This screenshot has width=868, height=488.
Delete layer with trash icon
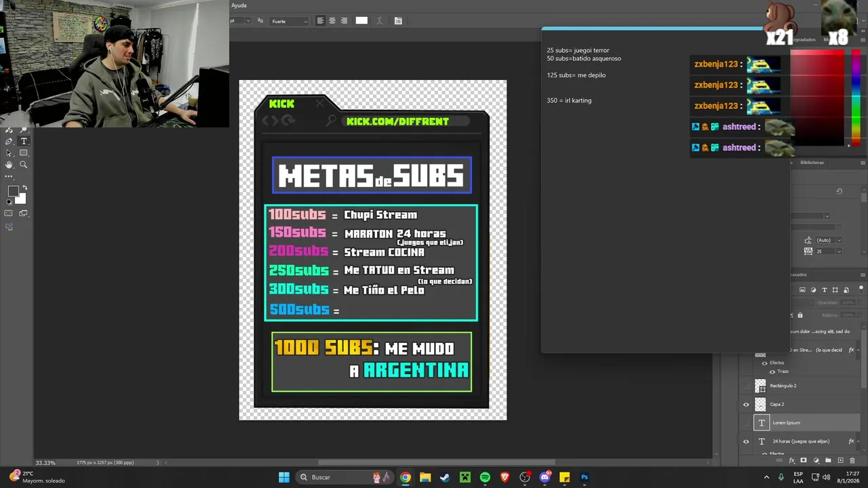point(852,461)
